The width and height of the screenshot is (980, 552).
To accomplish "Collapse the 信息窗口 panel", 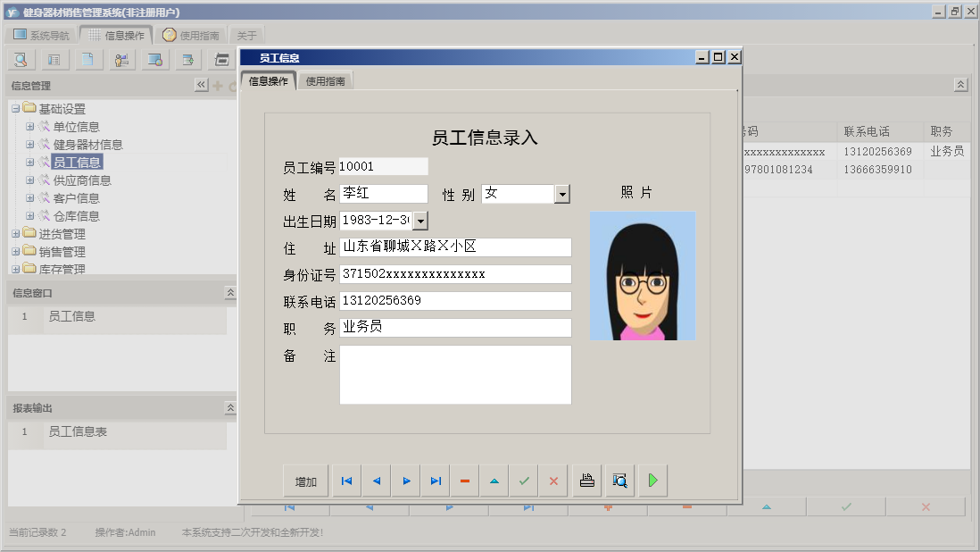I will point(230,293).
